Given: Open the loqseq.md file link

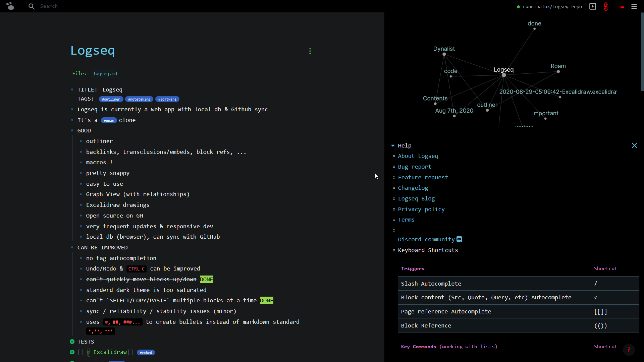Looking at the screenshot, I should coord(105,73).
